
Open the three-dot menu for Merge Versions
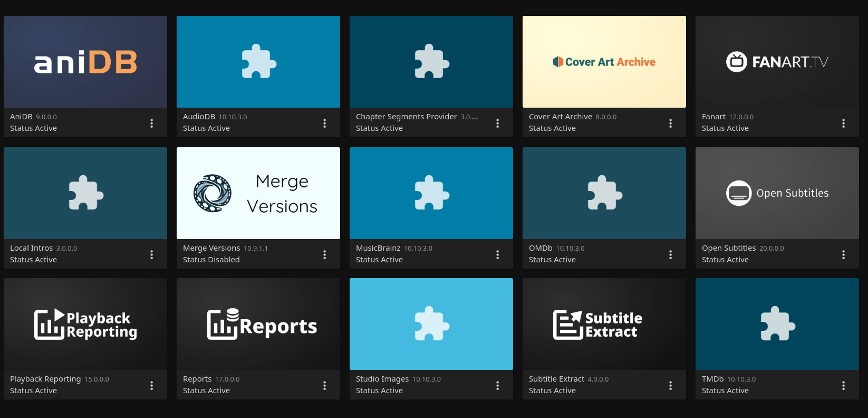[325, 254]
